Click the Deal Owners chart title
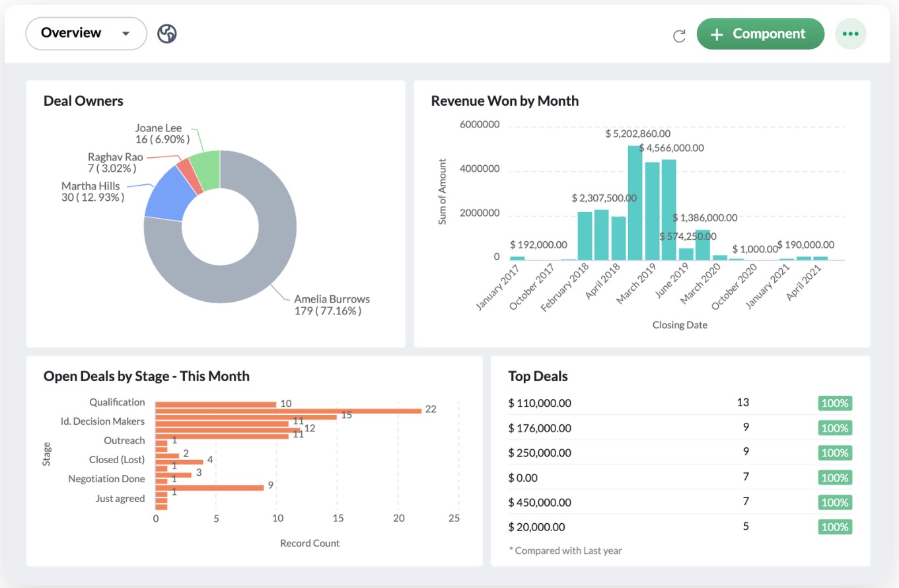This screenshot has width=899, height=588. coord(83,100)
